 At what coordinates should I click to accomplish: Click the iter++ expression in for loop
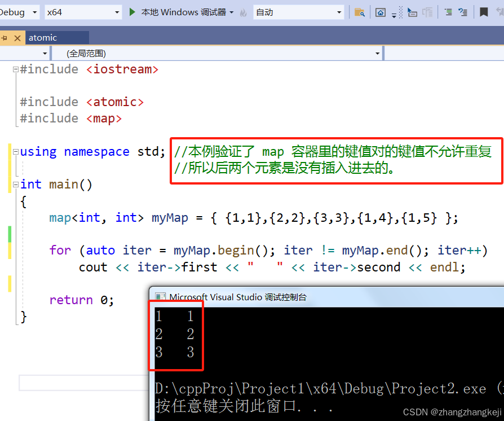(x=459, y=251)
